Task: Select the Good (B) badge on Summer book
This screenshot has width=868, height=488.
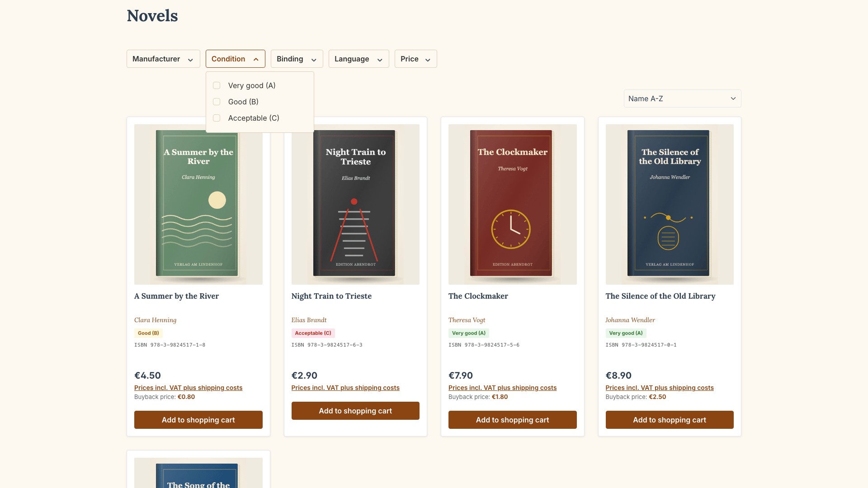Action: coord(148,333)
